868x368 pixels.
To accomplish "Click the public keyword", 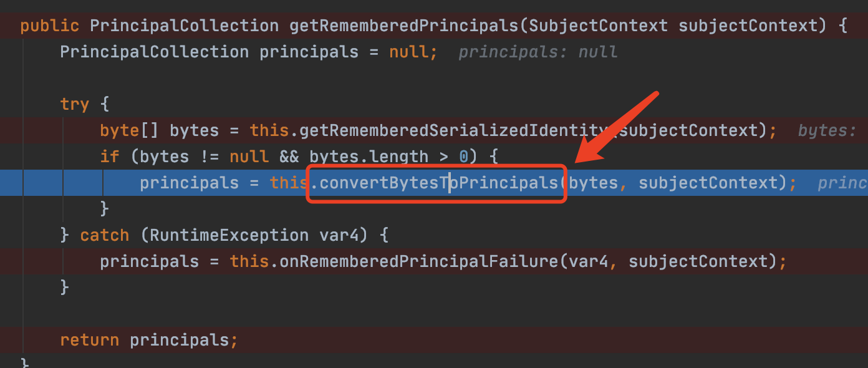I will click(50, 26).
